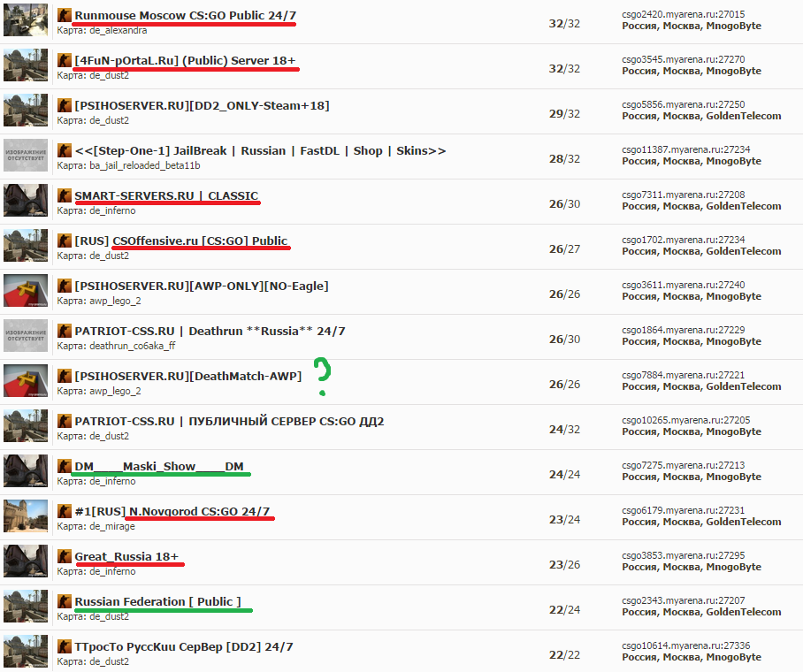Select address csgo7884.myarena.ru:27221
This screenshot has height=672, width=803.
pos(683,375)
